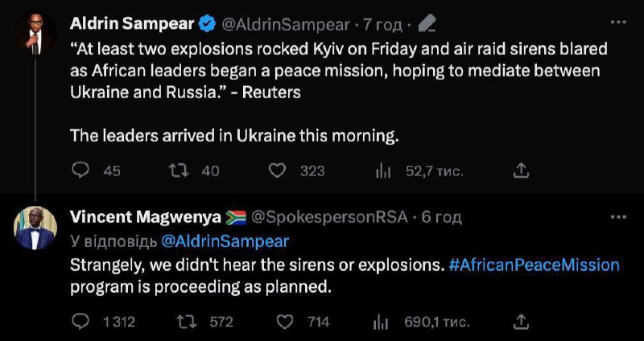
Task: Open the @SpokespersonRSA handle
Action: tap(330, 217)
